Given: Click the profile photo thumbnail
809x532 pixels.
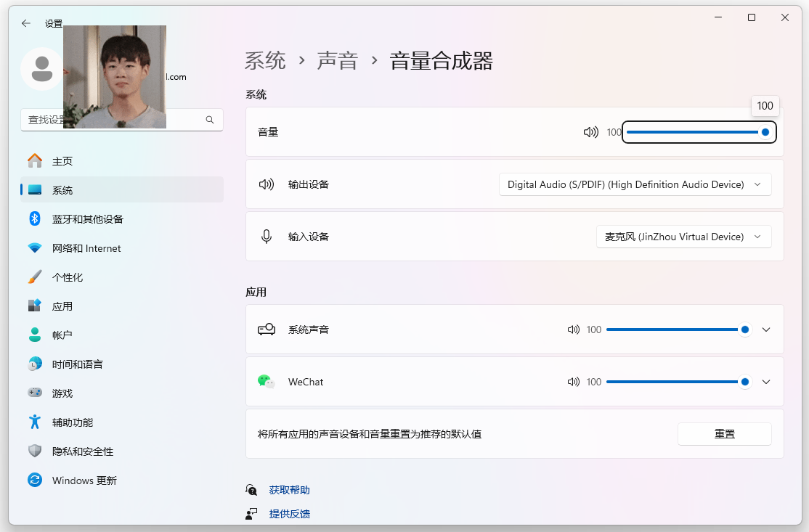Looking at the screenshot, I should point(115,77).
